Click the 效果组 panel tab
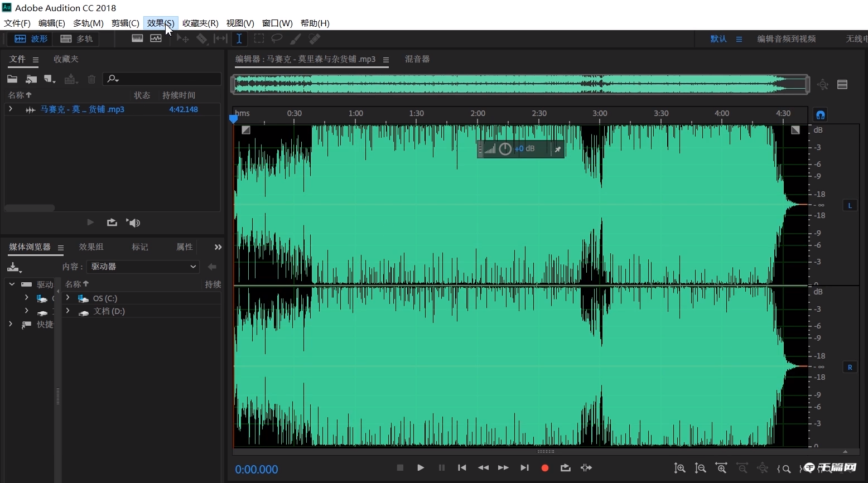This screenshot has width=868, height=483. (90, 247)
